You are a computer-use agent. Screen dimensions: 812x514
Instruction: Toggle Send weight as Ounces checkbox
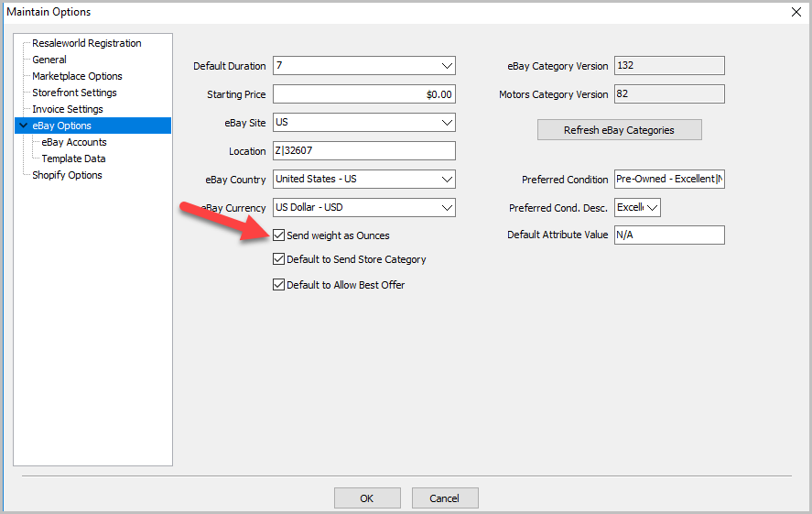tap(278, 235)
